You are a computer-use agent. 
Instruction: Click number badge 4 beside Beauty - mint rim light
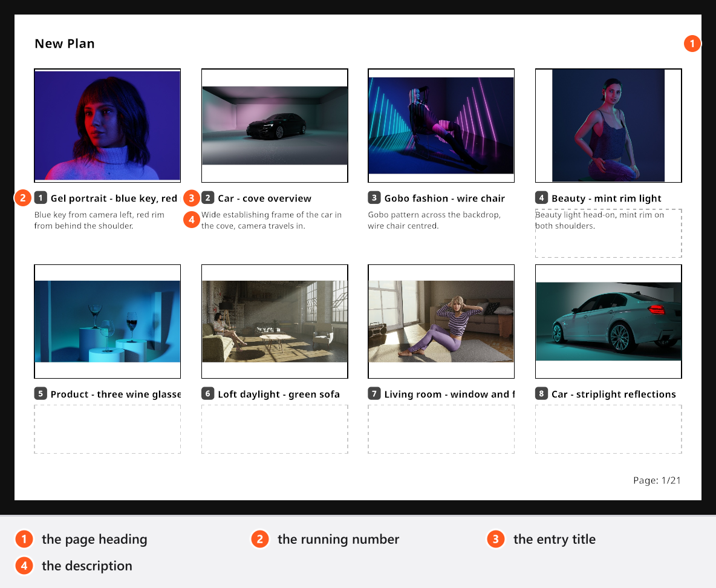(542, 198)
